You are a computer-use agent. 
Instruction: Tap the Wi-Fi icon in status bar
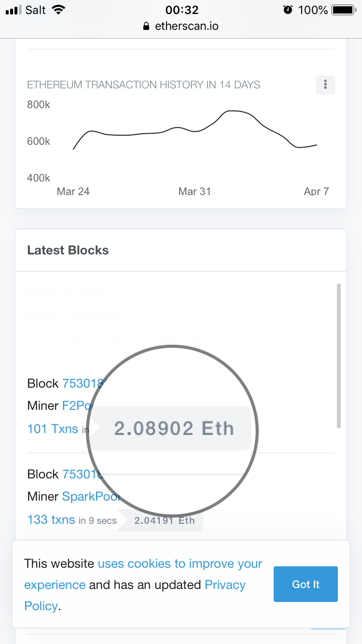coord(58,10)
